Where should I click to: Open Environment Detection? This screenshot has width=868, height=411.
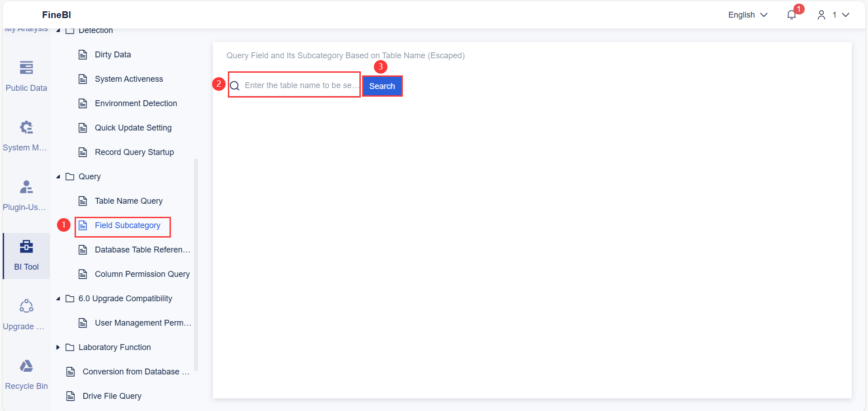(x=136, y=103)
